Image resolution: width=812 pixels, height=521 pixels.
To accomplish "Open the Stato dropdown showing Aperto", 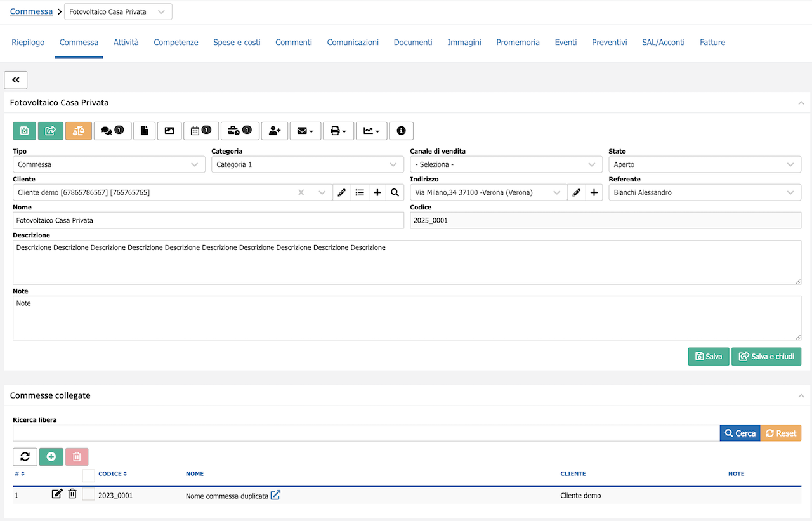I will point(705,164).
